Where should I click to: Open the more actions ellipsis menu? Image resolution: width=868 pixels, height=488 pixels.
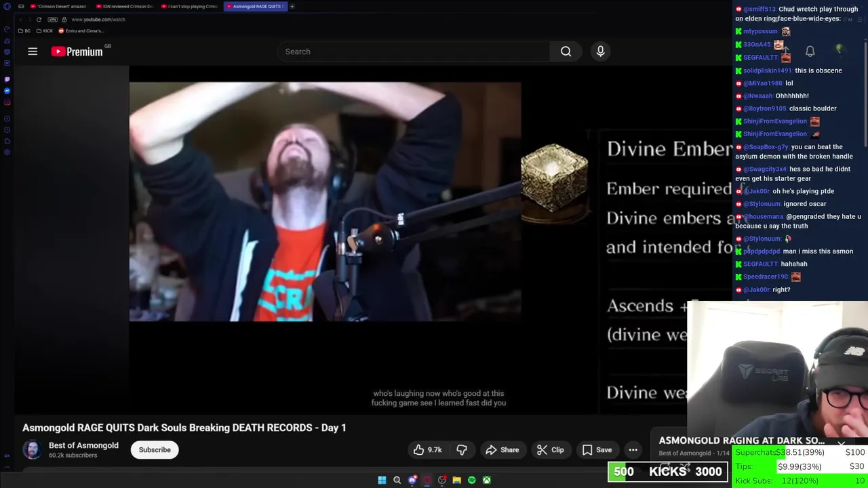click(633, 450)
